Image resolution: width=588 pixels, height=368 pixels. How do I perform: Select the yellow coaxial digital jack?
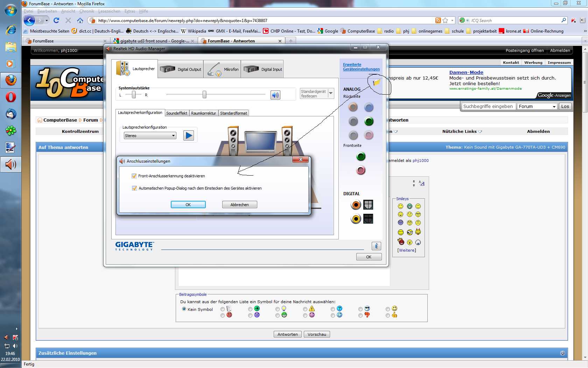356,219
